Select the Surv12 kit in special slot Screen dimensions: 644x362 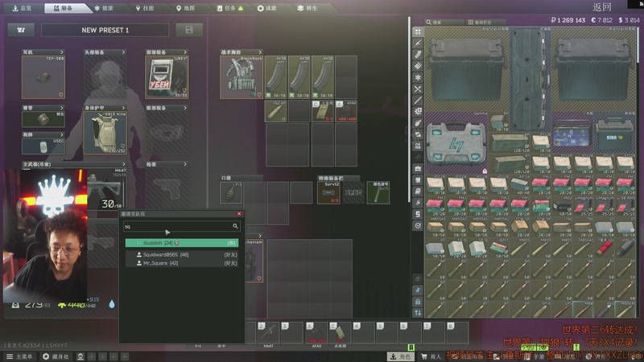328,192
